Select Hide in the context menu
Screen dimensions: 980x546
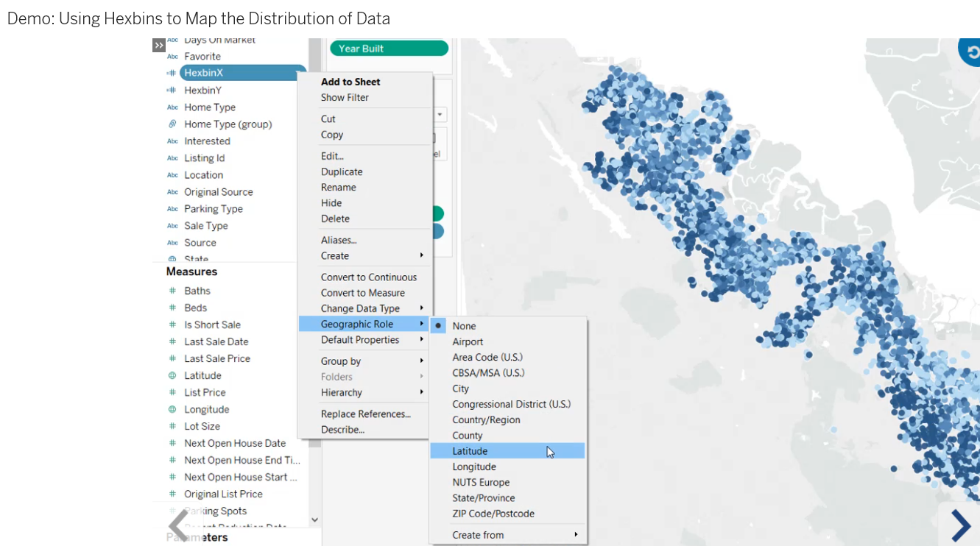(364, 203)
